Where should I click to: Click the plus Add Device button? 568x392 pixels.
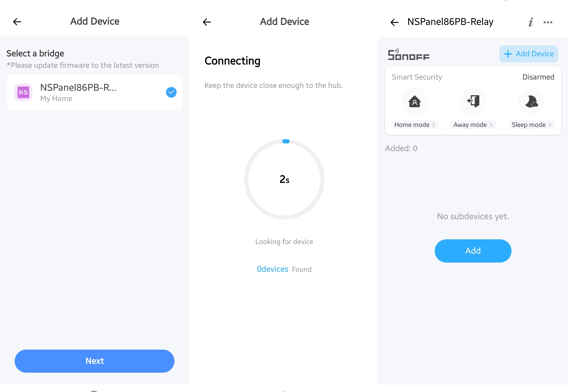pyautogui.click(x=529, y=54)
